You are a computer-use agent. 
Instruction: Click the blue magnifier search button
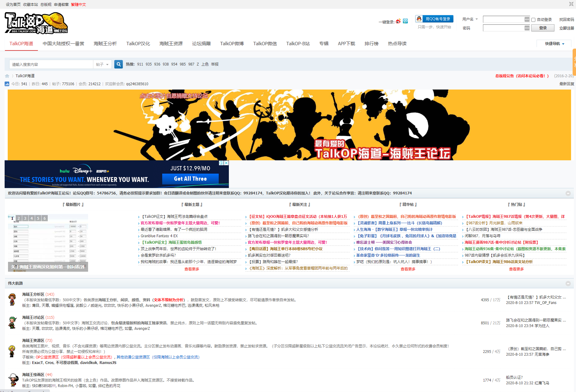tap(119, 64)
